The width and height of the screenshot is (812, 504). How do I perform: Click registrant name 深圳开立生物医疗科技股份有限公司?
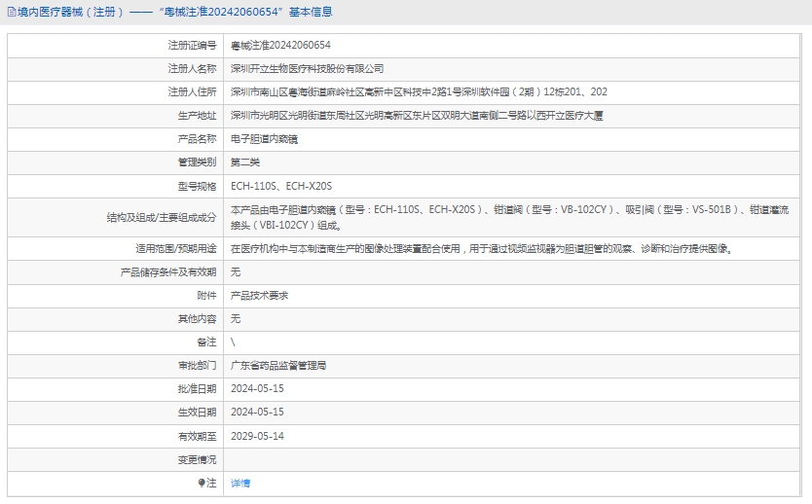tap(307, 69)
